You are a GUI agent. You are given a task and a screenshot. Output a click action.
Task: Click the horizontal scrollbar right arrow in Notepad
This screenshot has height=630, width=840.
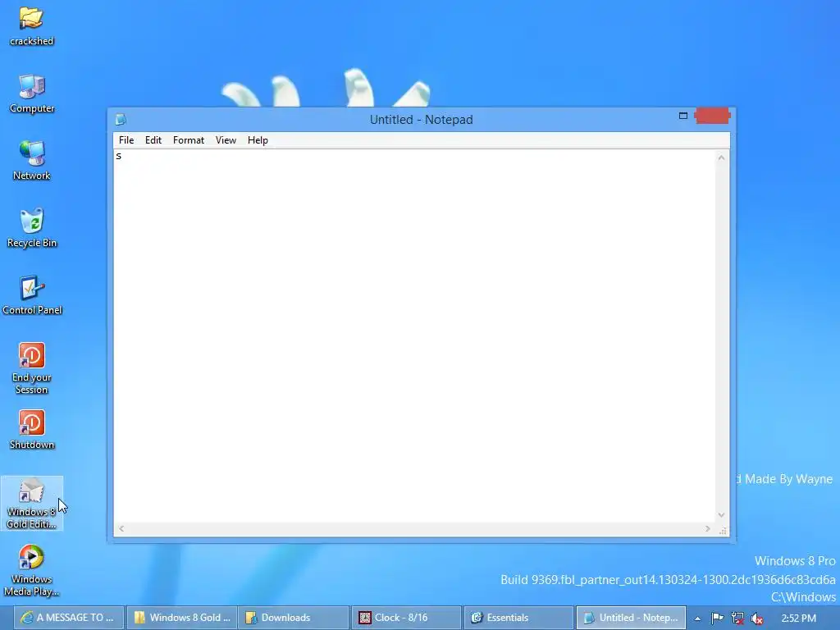click(708, 529)
